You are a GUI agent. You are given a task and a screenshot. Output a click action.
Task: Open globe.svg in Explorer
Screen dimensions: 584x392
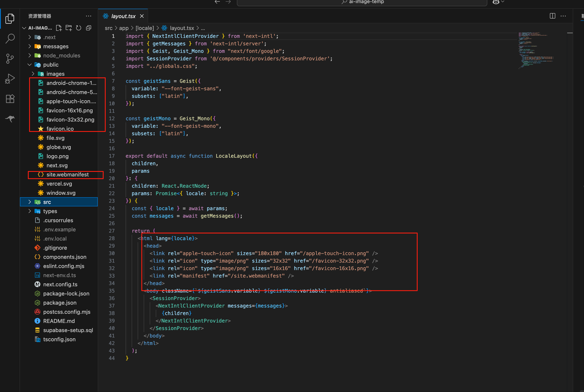59,147
